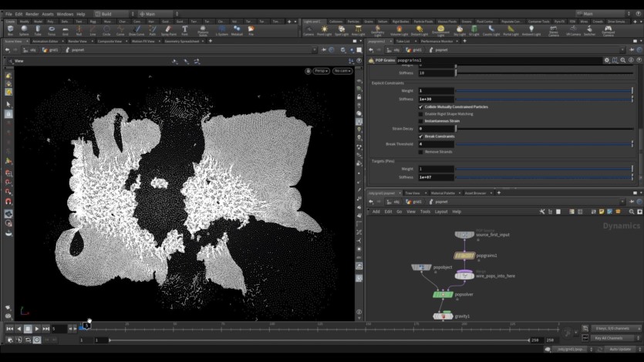Open the Windows menu
Screen dimensions: 644x362
(65, 14)
